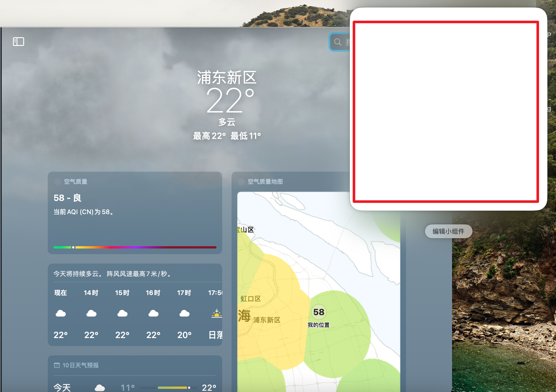Open the 10日天气预报 forecast header
Viewport: 556px width, 392px height.
click(80, 365)
